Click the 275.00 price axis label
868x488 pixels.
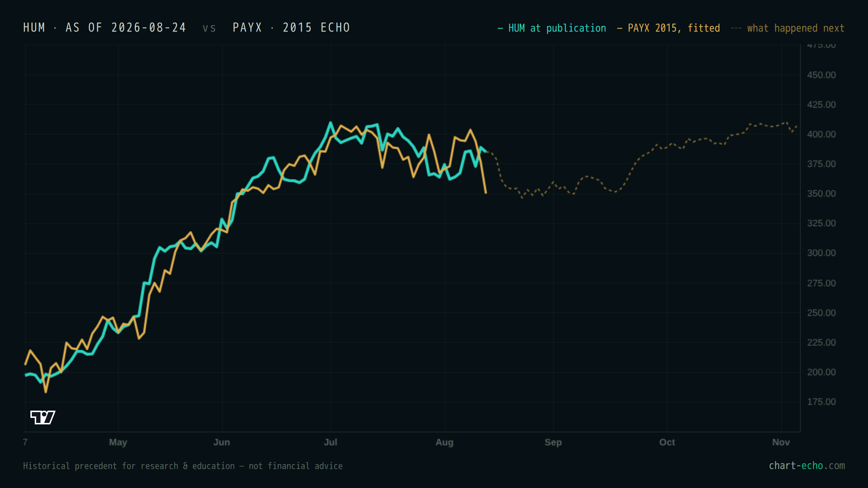[821, 283]
